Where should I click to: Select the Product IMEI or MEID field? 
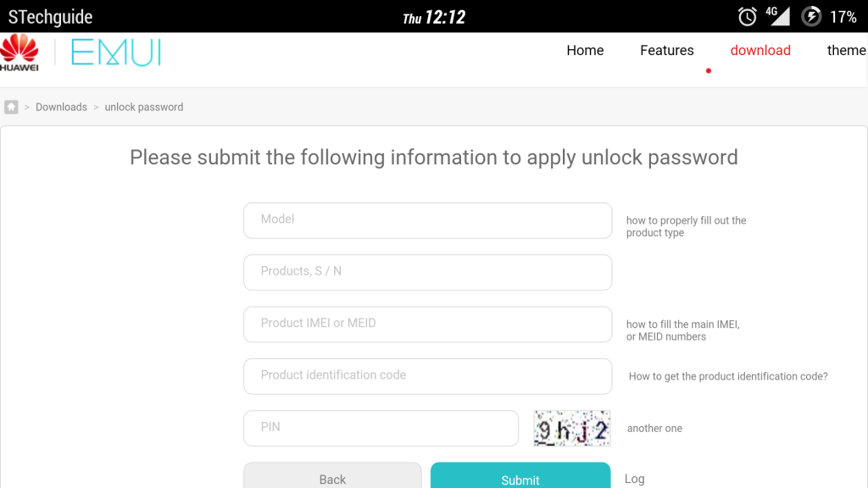pos(427,324)
